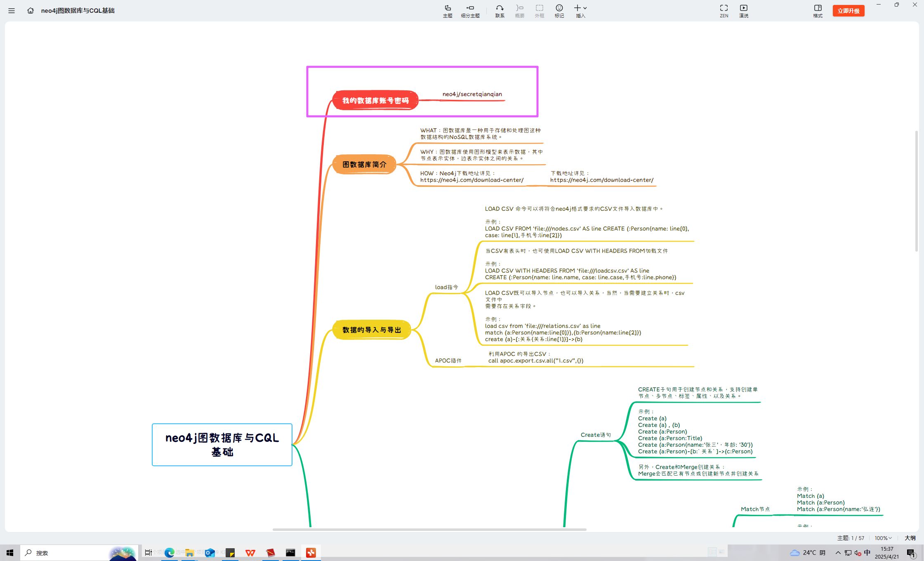The width and height of the screenshot is (924, 561).
Task: Click the 细分主题 subtopic icon
Action: 470,11
